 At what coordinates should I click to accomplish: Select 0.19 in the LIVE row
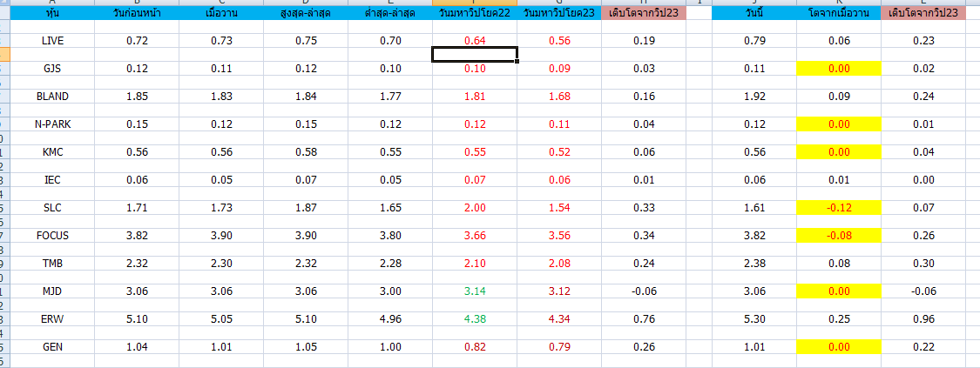pyautogui.click(x=644, y=41)
